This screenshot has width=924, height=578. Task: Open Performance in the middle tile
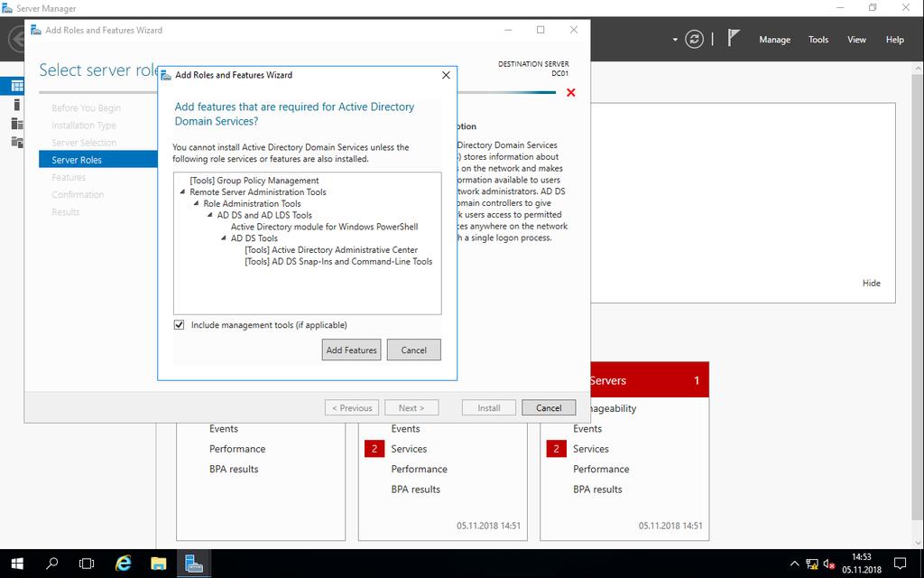[419, 469]
